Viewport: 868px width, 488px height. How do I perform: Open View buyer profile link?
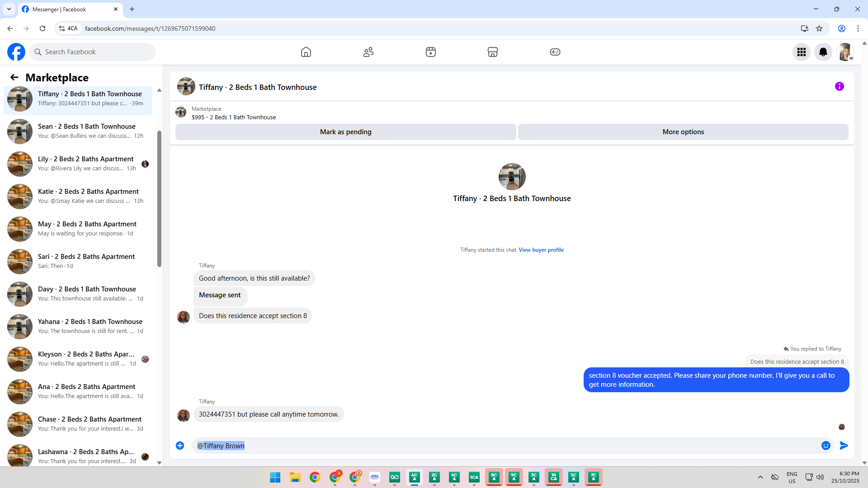(541, 250)
